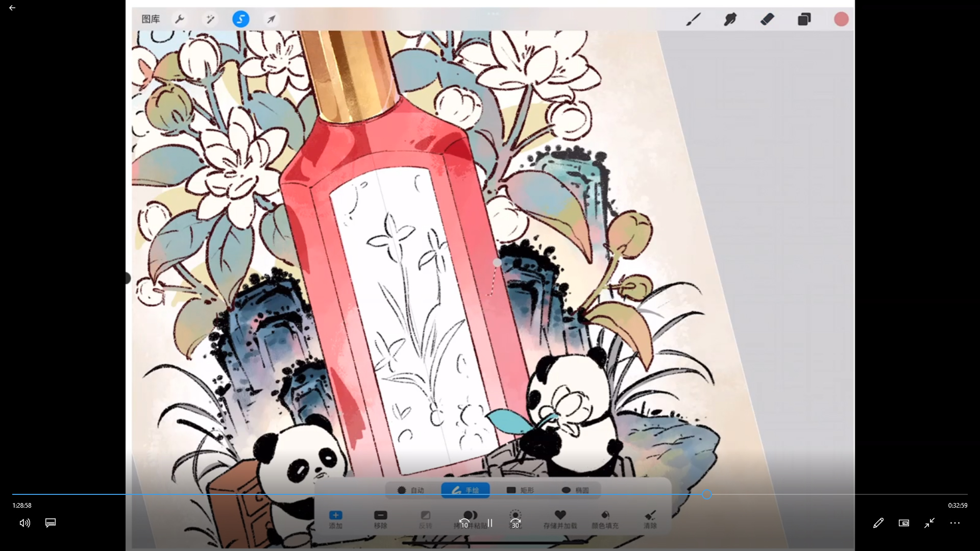Select the Eraser tool
The width and height of the screenshot is (980, 551).
pos(767,19)
